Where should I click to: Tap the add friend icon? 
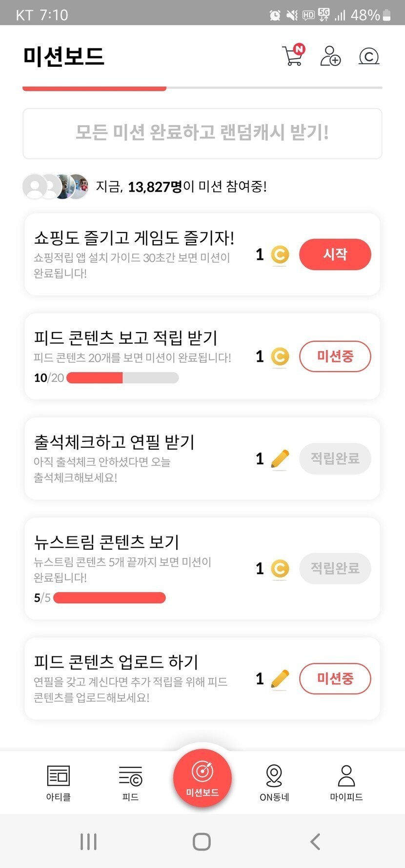click(x=330, y=56)
